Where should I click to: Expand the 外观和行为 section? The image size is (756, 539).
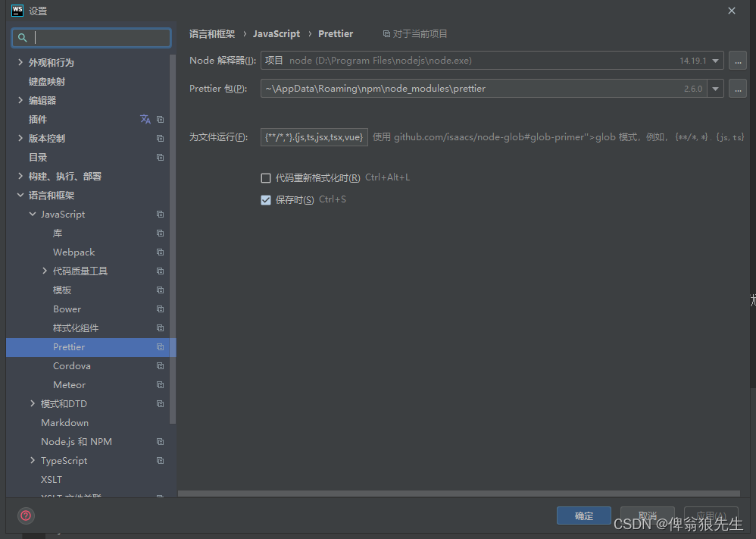pyautogui.click(x=20, y=62)
